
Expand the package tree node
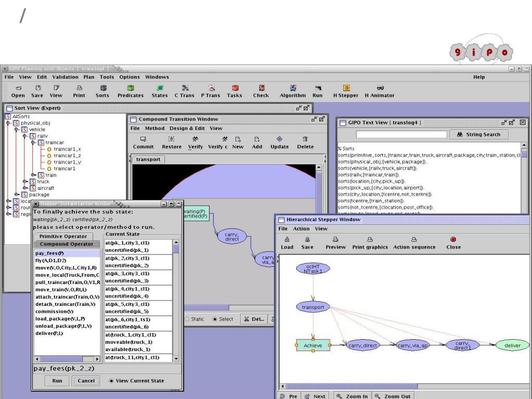tap(16, 195)
